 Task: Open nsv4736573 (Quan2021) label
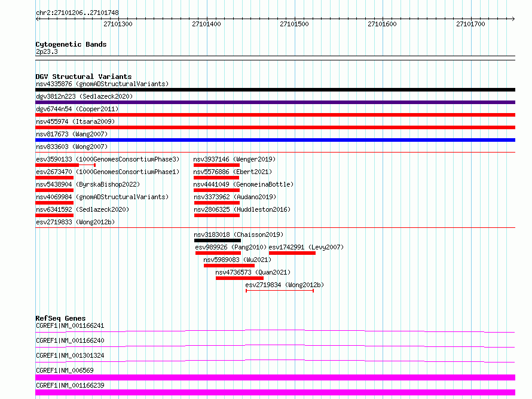[x=253, y=272]
